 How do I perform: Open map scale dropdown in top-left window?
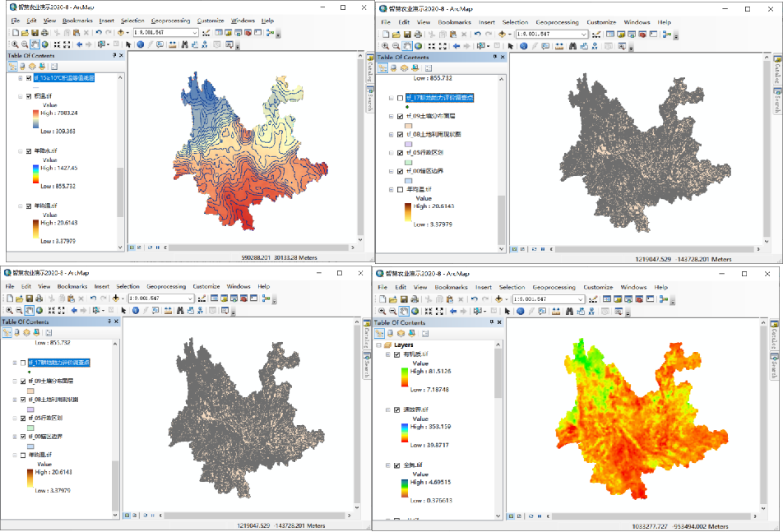click(194, 33)
